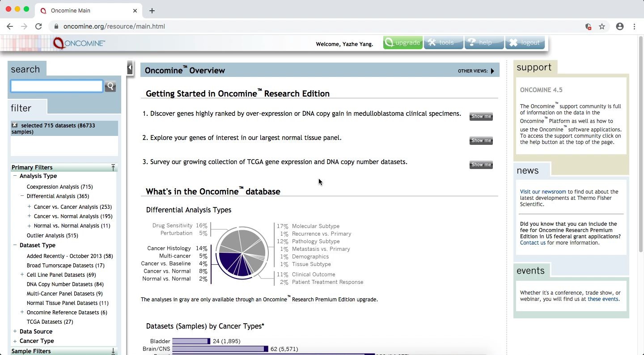The width and height of the screenshot is (644, 355).
Task: Open the Chrome three-dot menu
Action: click(634, 26)
